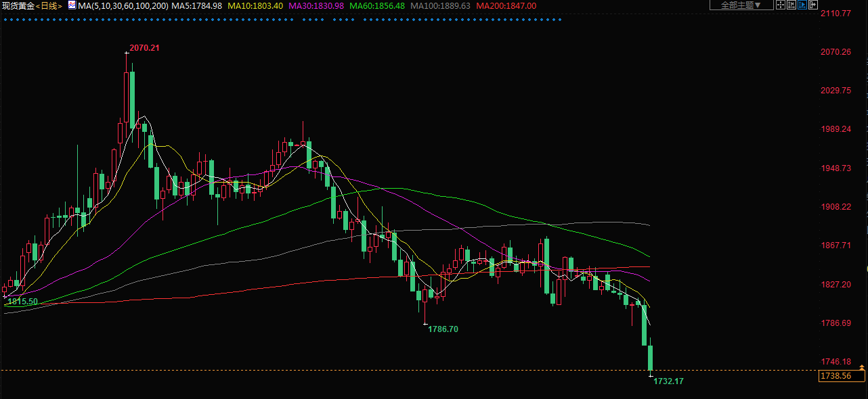The height and width of the screenshot is (399, 868).
Task: Open the 全部主题 dropdown
Action: click(x=741, y=5)
